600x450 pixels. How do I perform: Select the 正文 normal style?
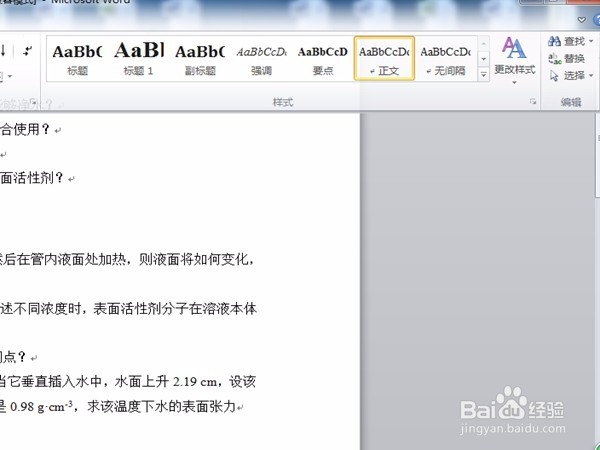pos(384,59)
